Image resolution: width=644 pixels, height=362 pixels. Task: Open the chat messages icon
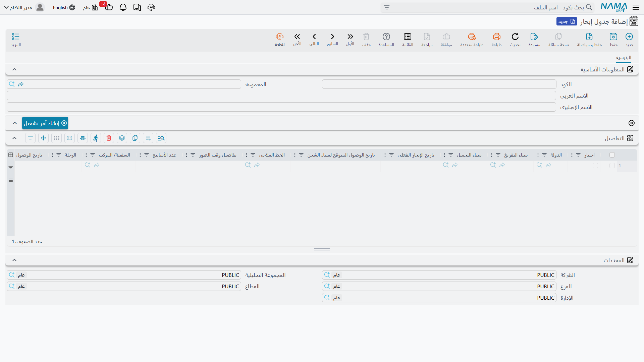click(x=137, y=7)
